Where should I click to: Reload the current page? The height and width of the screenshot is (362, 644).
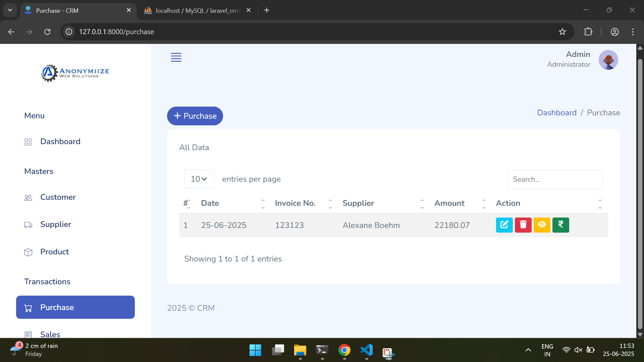(x=47, y=32)
